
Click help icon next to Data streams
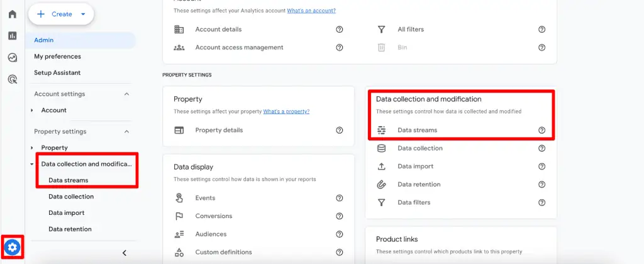coord(541,130)
